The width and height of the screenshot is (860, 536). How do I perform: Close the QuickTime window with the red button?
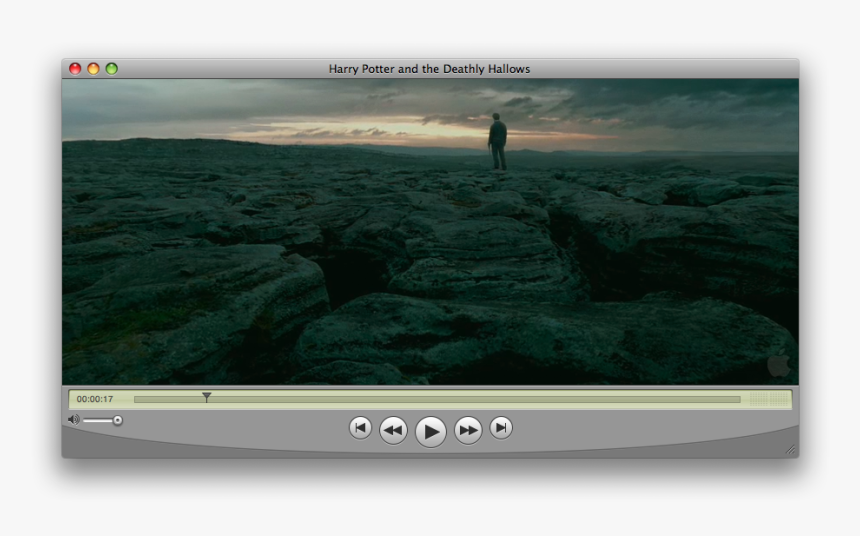pyautogui.click(x=75, y=69)
